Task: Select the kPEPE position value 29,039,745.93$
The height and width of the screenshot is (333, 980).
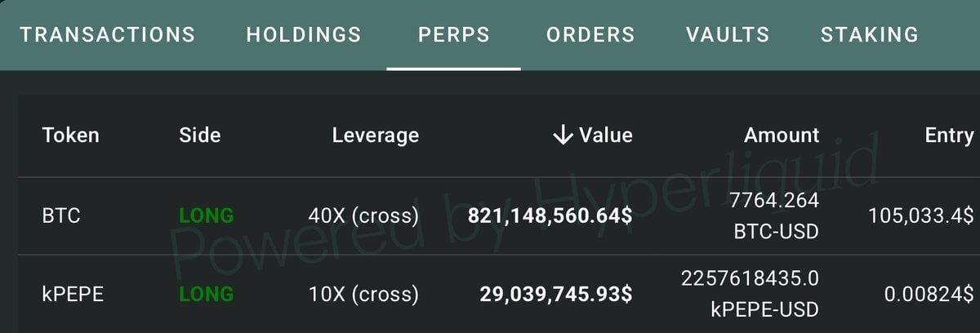Action: pos(557,294)
